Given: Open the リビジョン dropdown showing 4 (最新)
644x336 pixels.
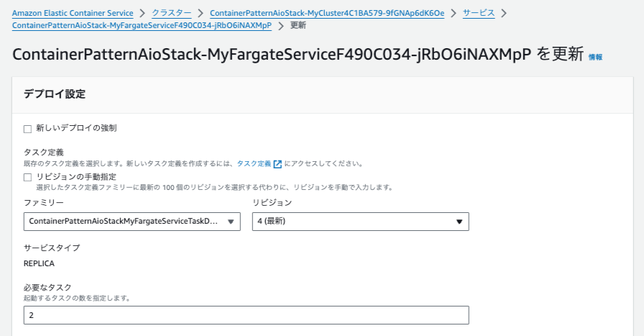Looking at the screenshot, I should click(360, 222).
